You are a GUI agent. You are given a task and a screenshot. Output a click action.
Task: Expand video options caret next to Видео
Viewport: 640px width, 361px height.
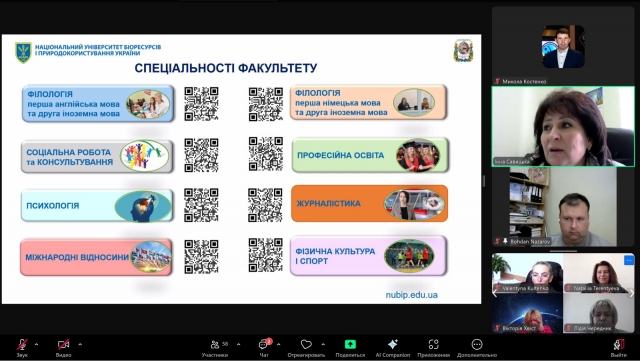[x=80, y=344]
